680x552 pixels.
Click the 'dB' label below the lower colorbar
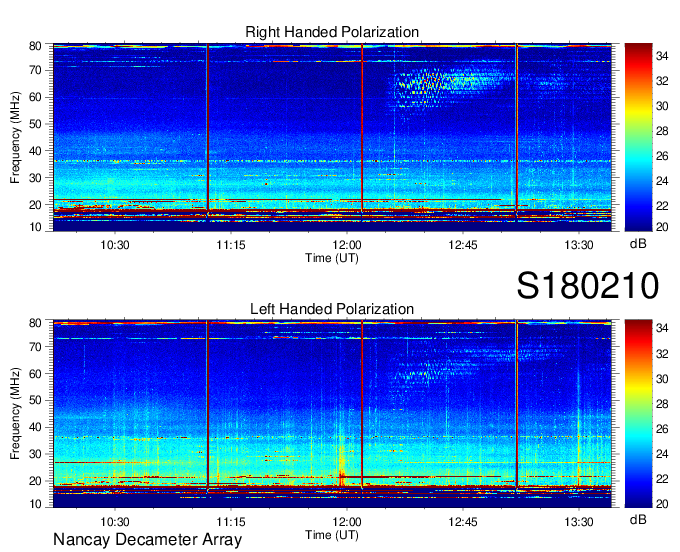click(638, 519)
